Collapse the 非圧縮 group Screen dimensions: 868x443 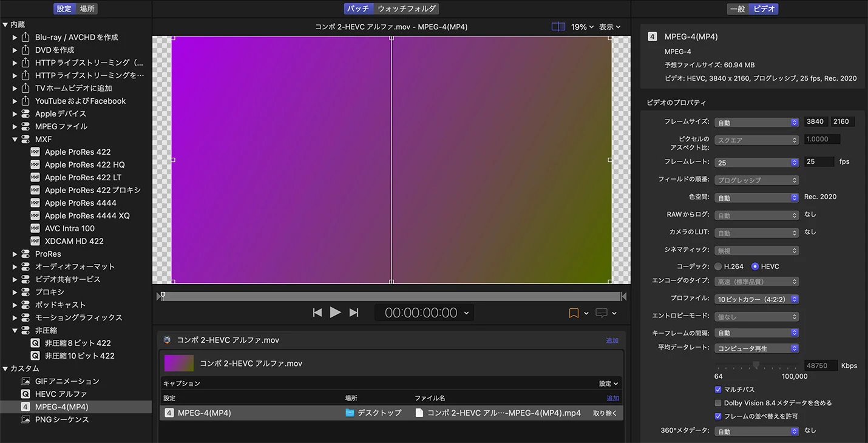(15, 330)
